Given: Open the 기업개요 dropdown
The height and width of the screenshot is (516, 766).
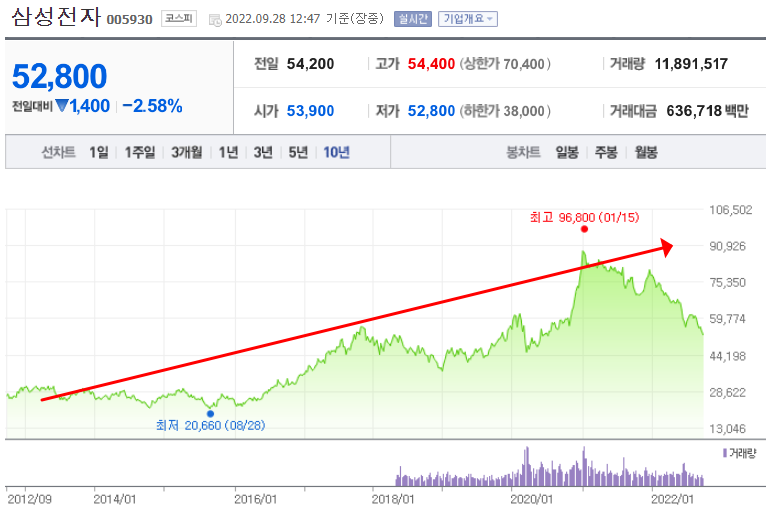Looking at the screenshot, I should click(x=468, y=19).
